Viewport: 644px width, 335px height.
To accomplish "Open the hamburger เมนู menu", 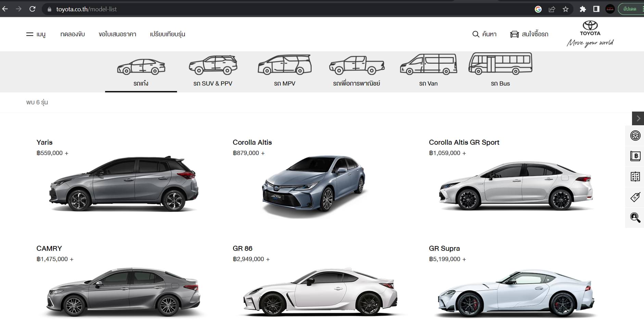I will [36, 34].
